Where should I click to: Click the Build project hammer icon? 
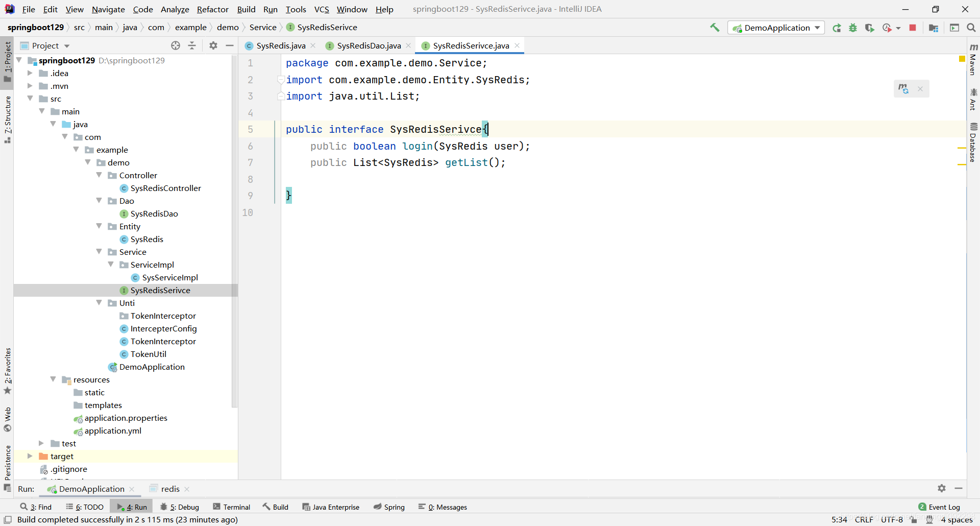(x=715, y=28)
